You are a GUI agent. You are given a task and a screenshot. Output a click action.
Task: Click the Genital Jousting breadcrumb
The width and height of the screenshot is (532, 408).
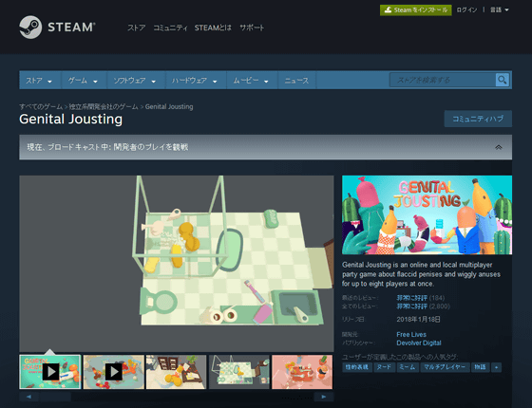(169, 106)
